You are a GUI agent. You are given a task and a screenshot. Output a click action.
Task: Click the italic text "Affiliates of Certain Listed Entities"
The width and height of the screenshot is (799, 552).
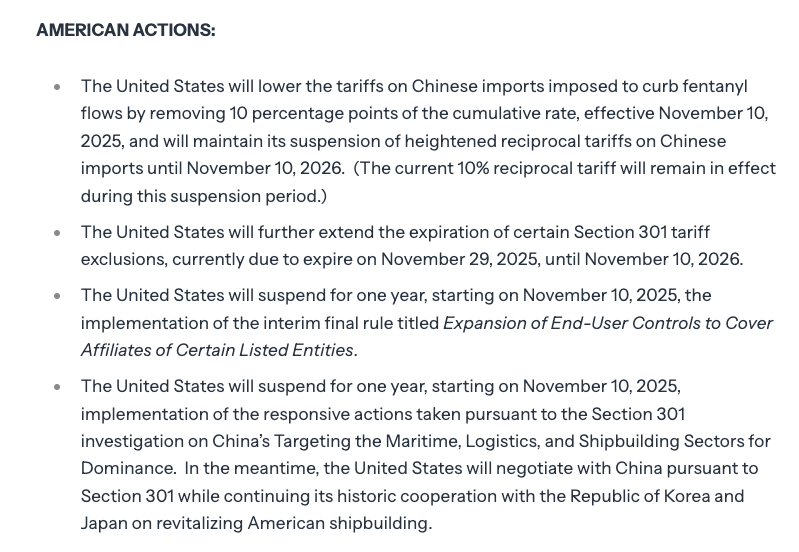coord(217,350)
